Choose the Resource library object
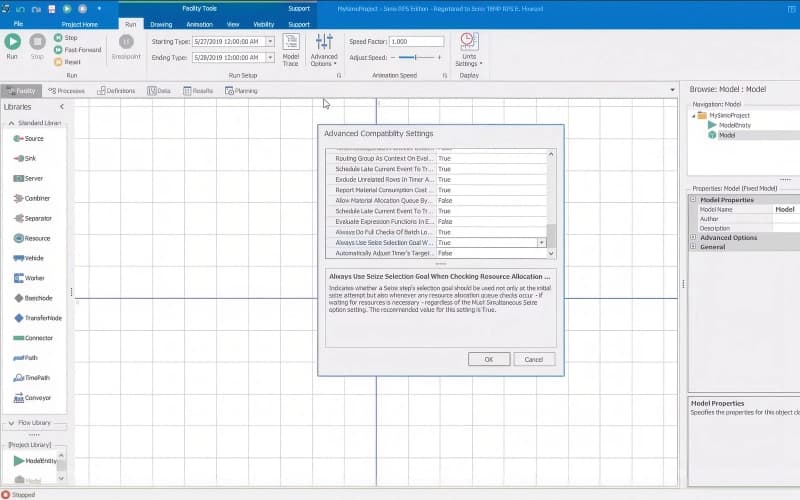 32,238
